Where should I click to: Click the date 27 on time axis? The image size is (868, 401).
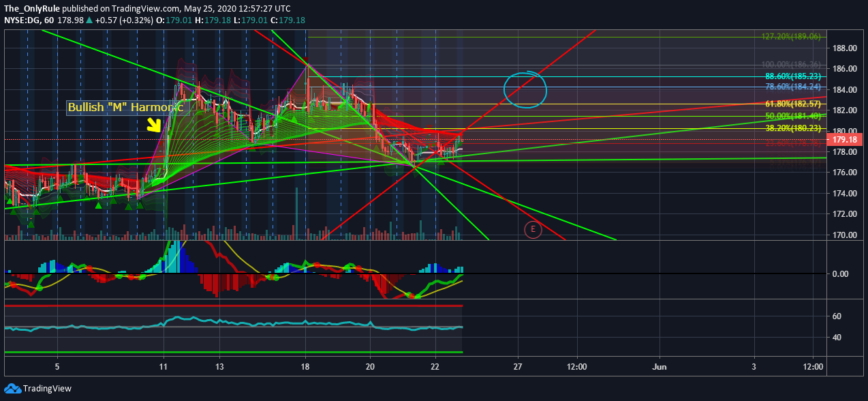[x=518, y=367]
